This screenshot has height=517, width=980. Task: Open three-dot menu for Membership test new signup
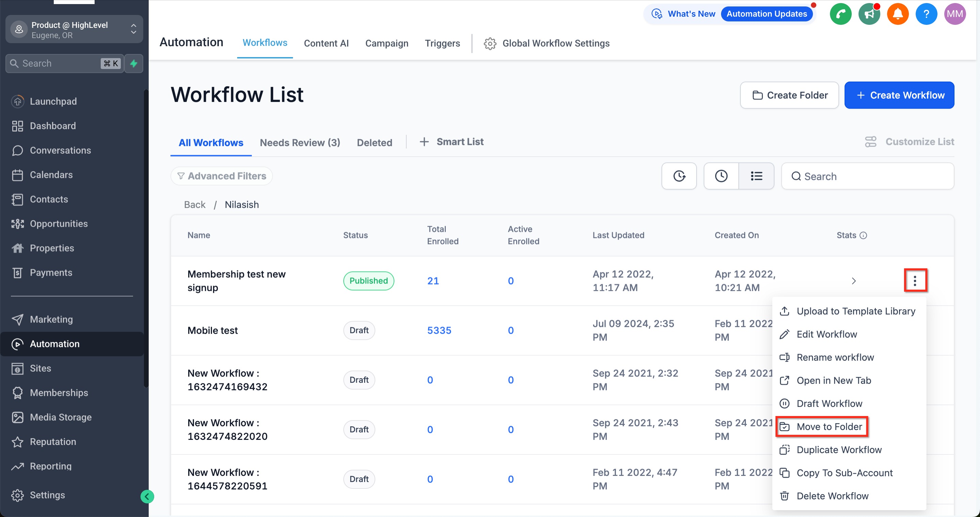[915, 280]
